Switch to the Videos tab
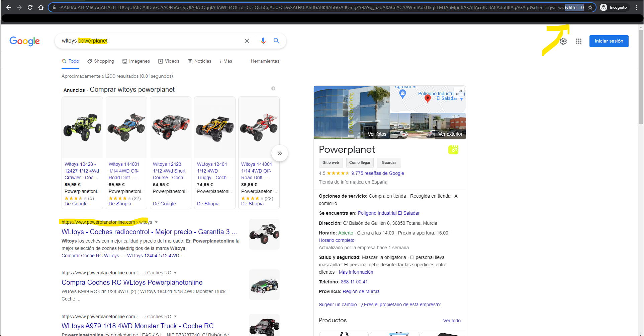This screenshot has width=644, height=336. [x=169, y=61]
